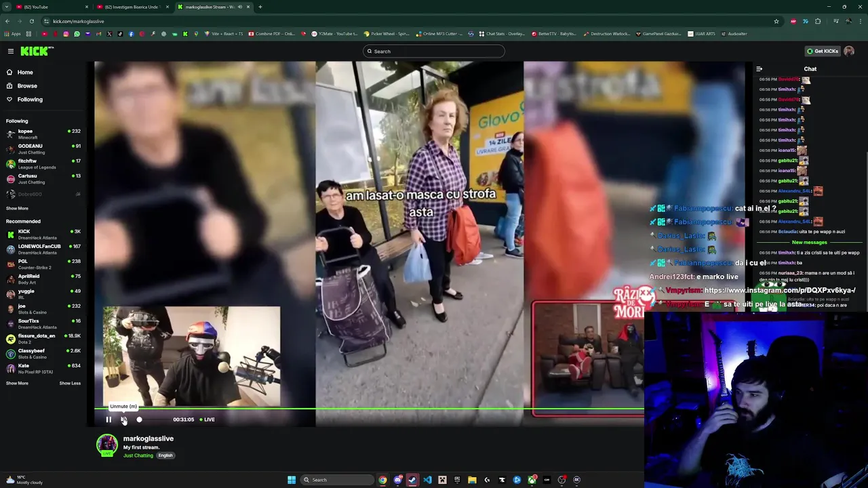The height and width of the screenshot is (488, 868).
Task: Open Kate No Pixel RP channel
Action: [43, 369]
